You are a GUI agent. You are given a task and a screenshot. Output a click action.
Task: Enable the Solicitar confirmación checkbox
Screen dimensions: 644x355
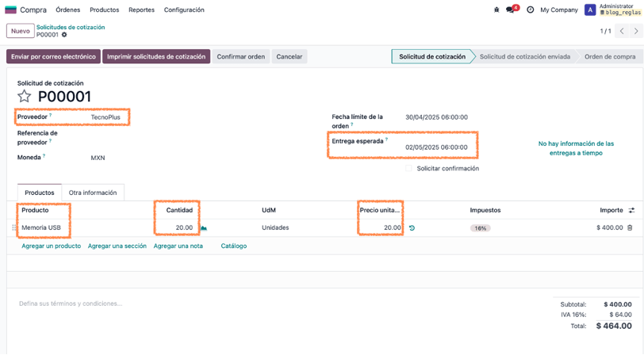click(408, 168)
